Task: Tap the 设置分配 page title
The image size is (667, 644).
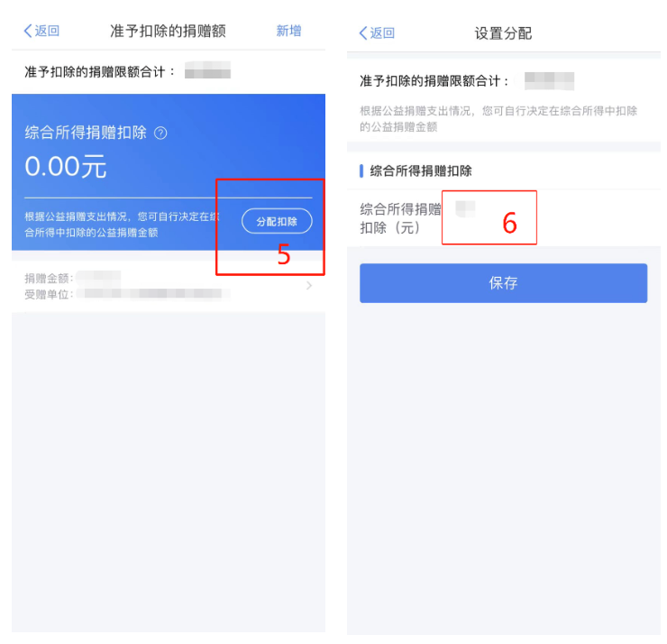Action: click(503, 33)
